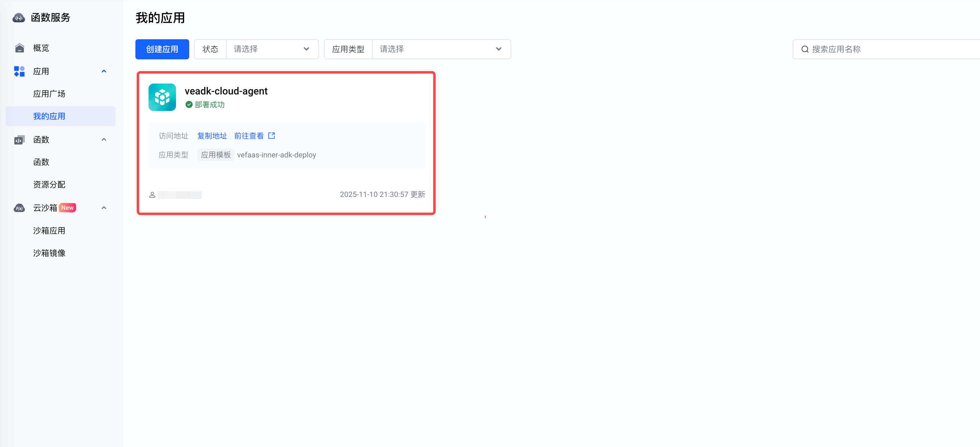
Task: Click the 应用 squares icon in sidebar
Action: click(x=19, y=71)
